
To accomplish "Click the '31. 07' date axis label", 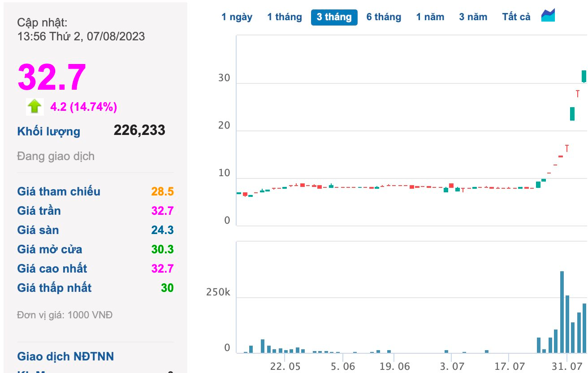I will [x=567, y=366].
